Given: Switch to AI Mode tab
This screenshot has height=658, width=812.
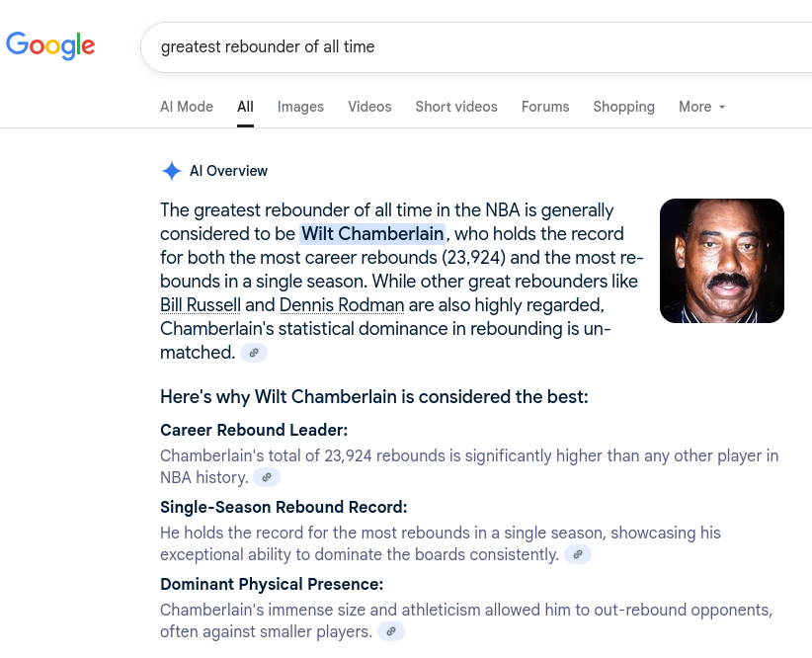Looking at the screenshot, I should tap(187, 107).
